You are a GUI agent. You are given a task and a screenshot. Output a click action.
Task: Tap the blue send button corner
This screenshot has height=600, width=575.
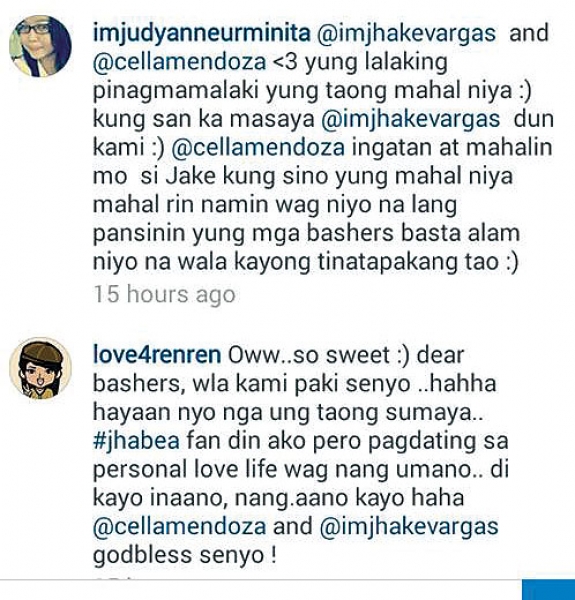click(x=548, y=590)
